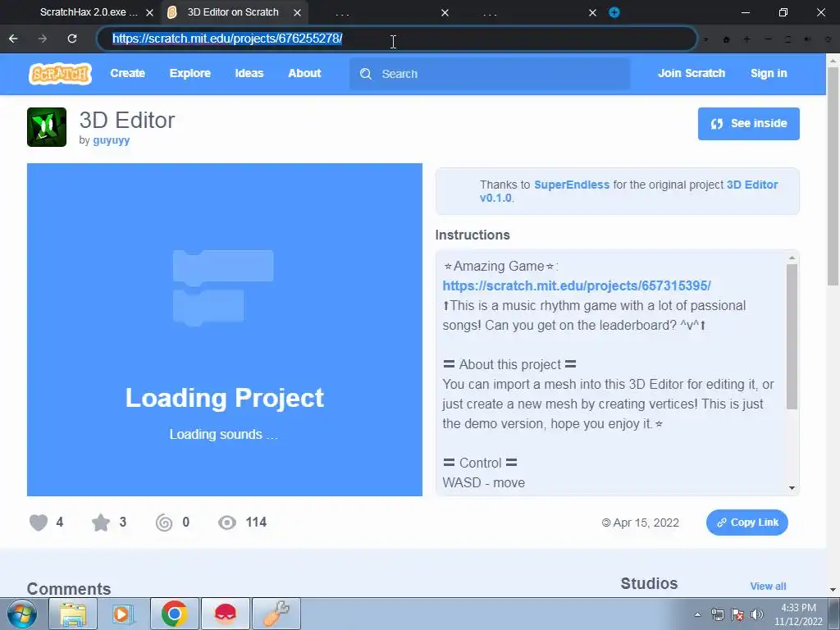840x630 pixels.
Task: Click the views eye icon
Action: 227,523
